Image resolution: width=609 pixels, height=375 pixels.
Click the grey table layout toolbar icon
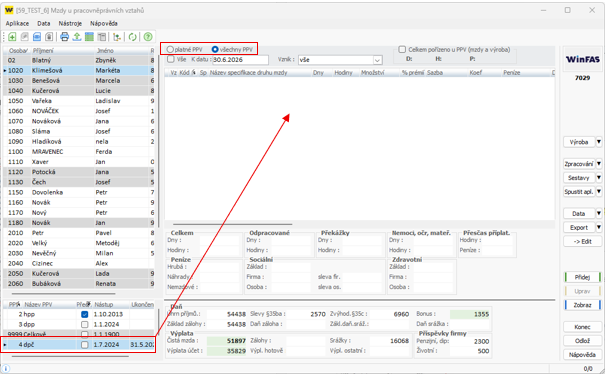102,37
